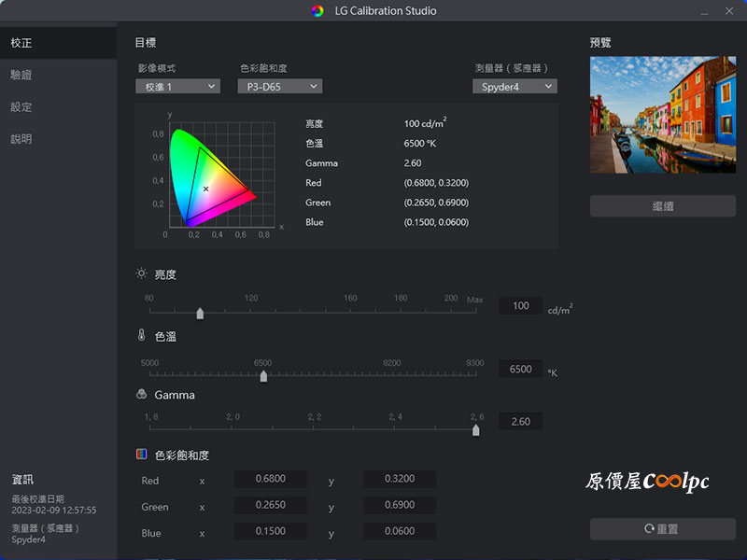The image size is (747, 560).
Task: Click the brightness value field showing 100
Action: coord(521,306)
